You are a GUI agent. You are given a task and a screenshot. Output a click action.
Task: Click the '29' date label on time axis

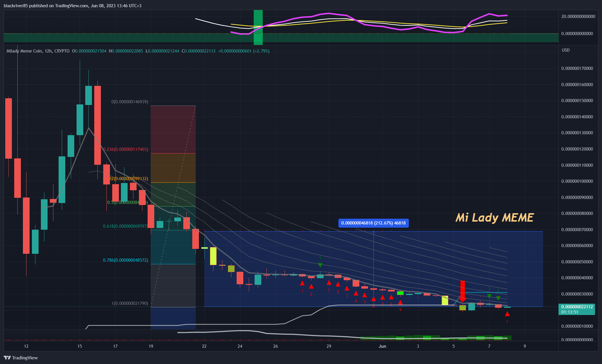(x=329, y=346)
